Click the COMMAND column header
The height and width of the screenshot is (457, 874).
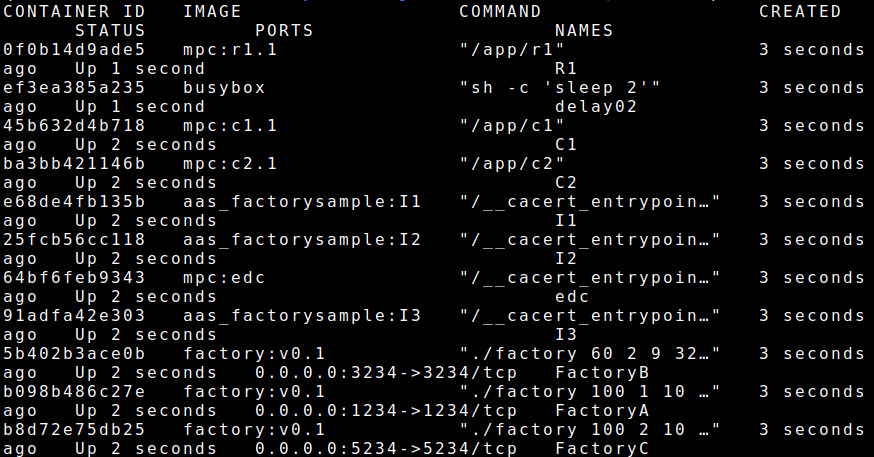coord(500,12)
